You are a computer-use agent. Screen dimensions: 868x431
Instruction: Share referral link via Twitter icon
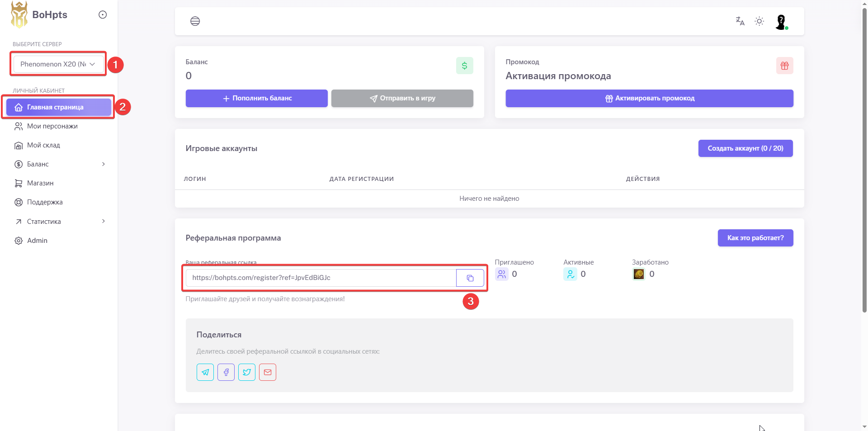[x=247, y=372]
